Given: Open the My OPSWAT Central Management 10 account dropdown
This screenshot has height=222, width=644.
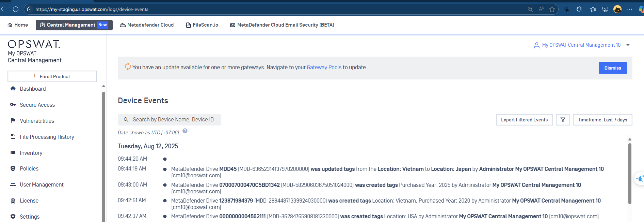Looking at the screenshot, I should coord(582,45).
